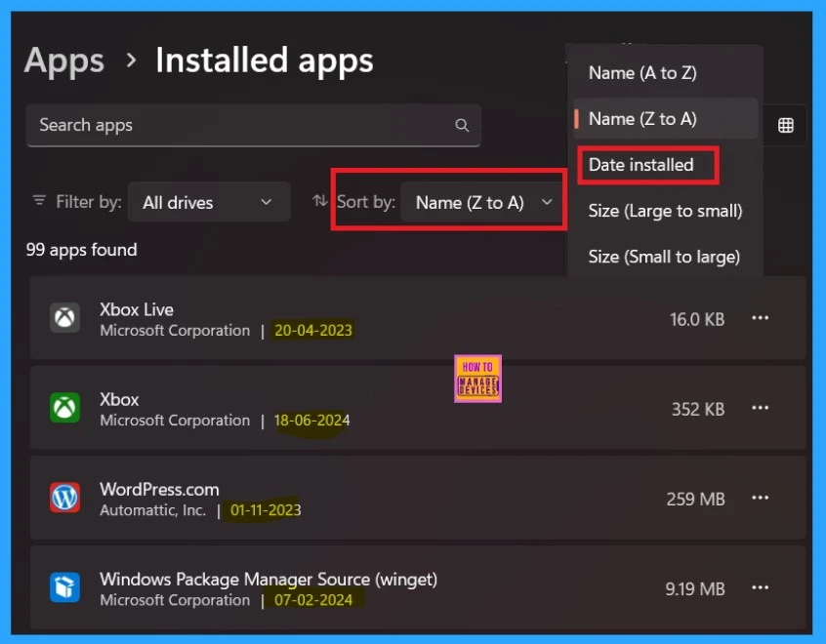Open more options for Xbox 352 KB
Image resolution: width=826 pixels, height=644 pixels.
coord(761,408)
